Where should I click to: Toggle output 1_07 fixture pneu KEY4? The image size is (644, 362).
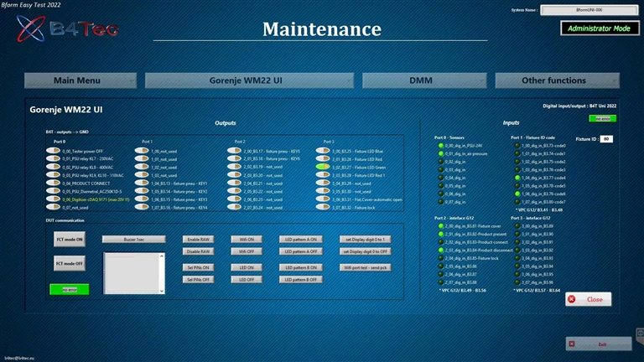tap(142, 207)
